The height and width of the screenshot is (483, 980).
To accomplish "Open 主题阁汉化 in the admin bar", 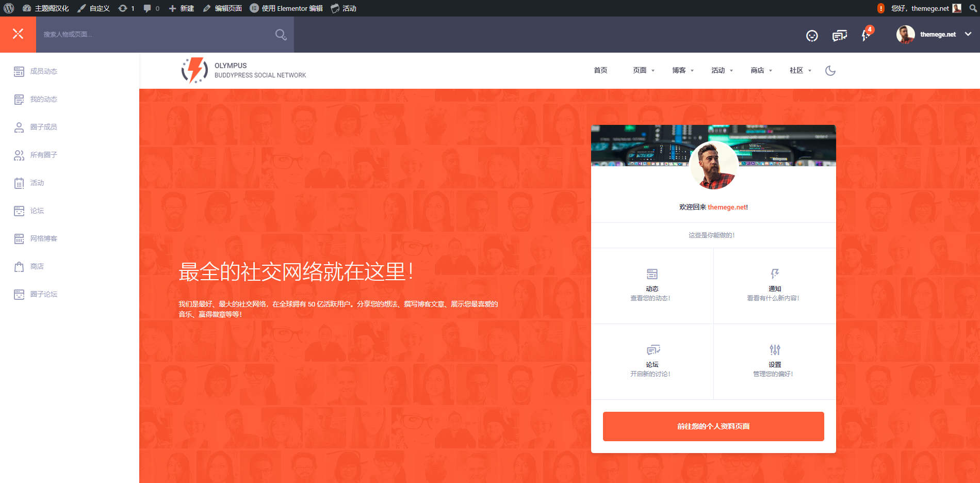I will click(x=45, y=8).
